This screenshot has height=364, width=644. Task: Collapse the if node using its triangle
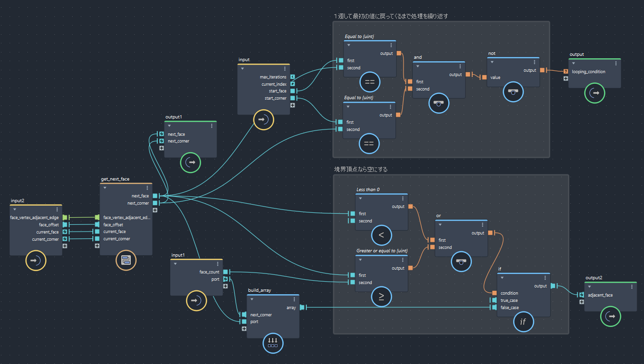pos(502,277)
